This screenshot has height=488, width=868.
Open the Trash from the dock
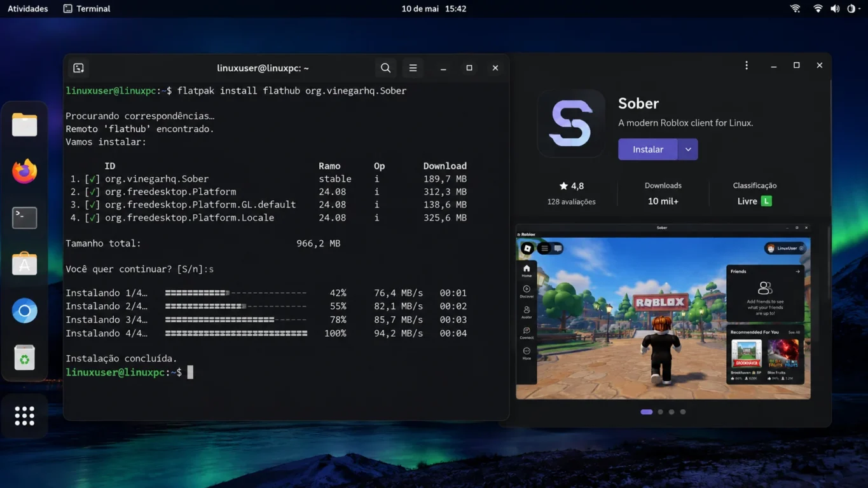(x=25, y=358)
